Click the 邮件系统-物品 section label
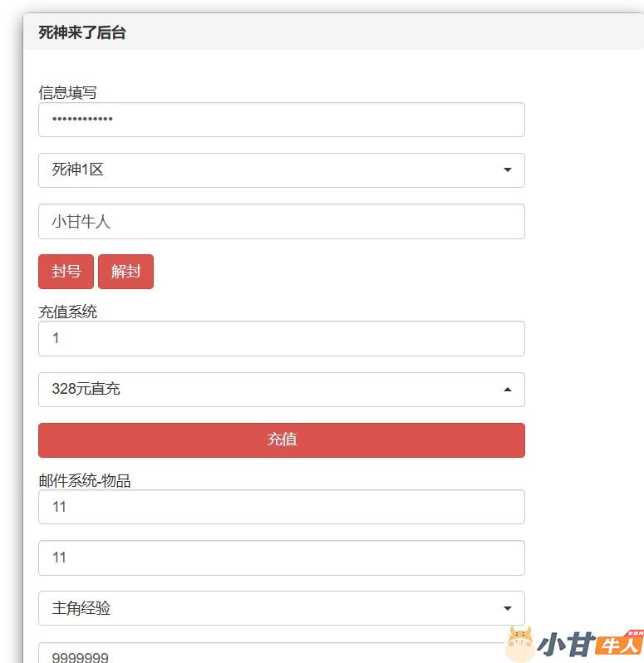 [x=85, y=480]
